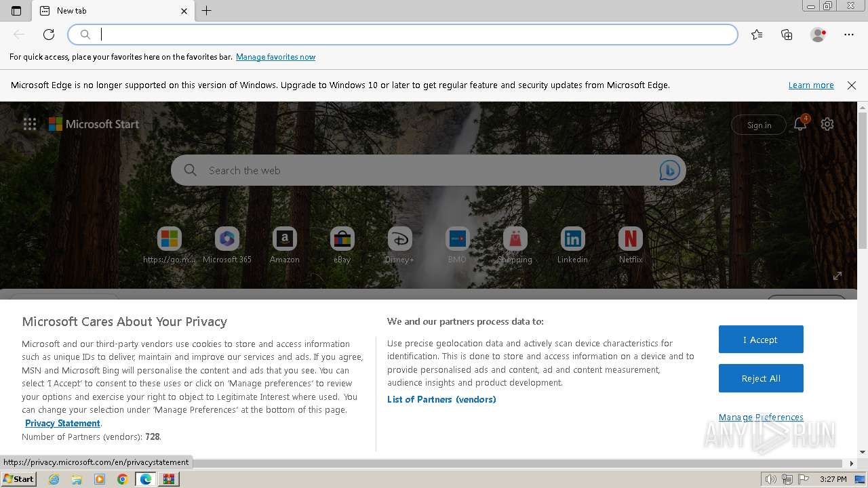Add a new quick link tile
868x488 pixels.
688,245
